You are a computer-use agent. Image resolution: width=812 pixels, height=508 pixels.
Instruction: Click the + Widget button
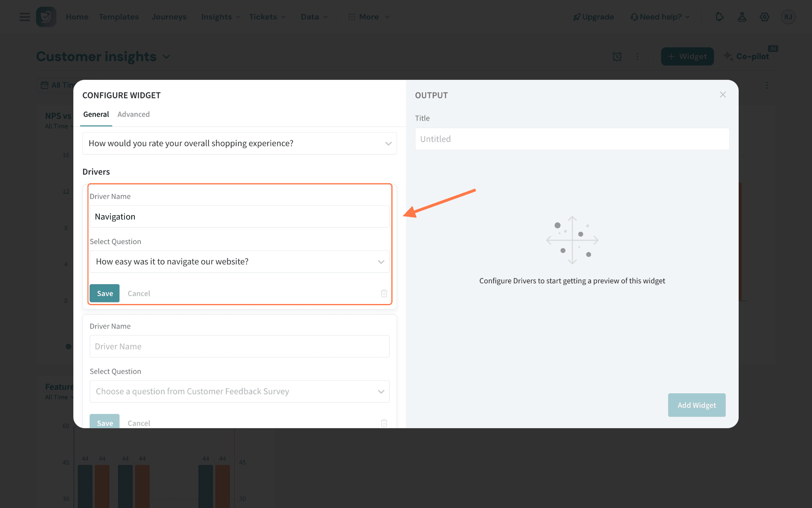coord(687,56)
